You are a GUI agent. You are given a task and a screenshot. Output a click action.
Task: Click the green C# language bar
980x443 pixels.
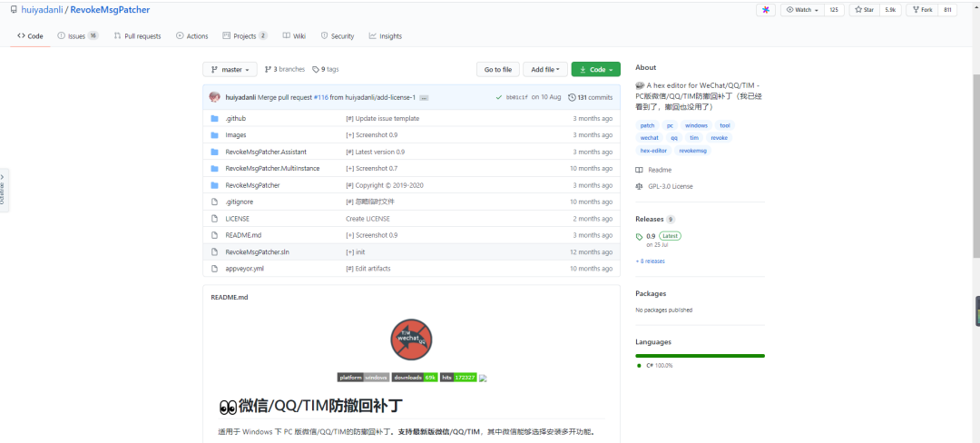point(700,355)
